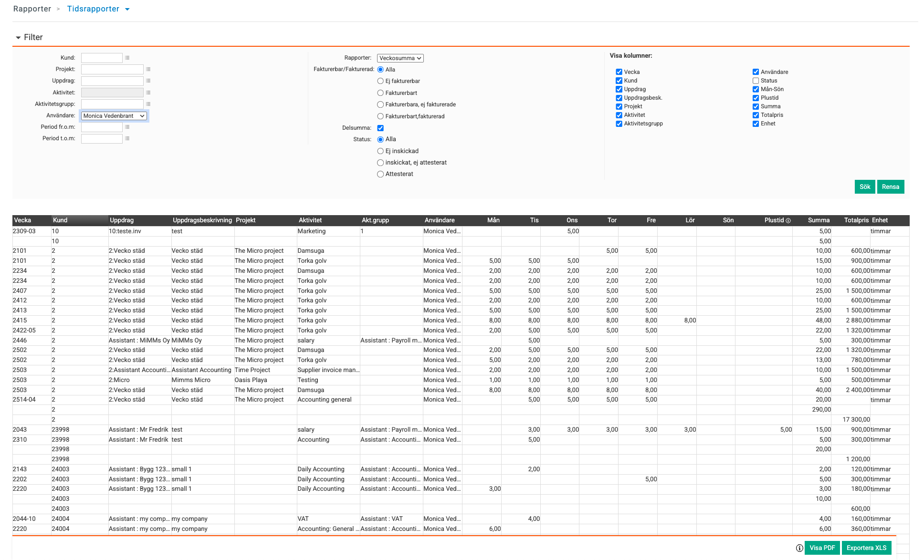
Task: Enable the Status column checkbox
Action: tap(756, 81)
